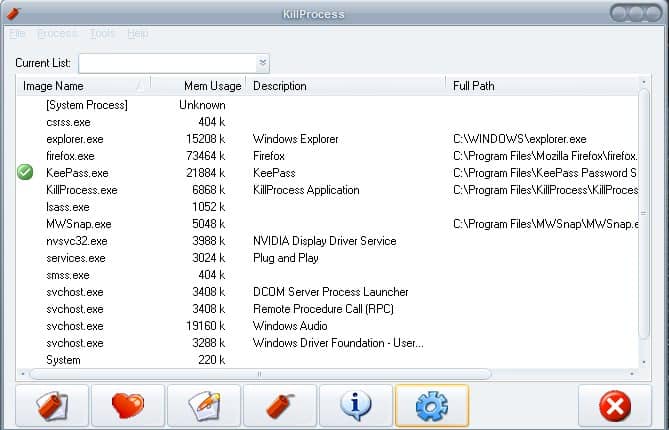Select the System process with 220 k
This screenshot has width=669, height=430.
click(x=327, y=360)
